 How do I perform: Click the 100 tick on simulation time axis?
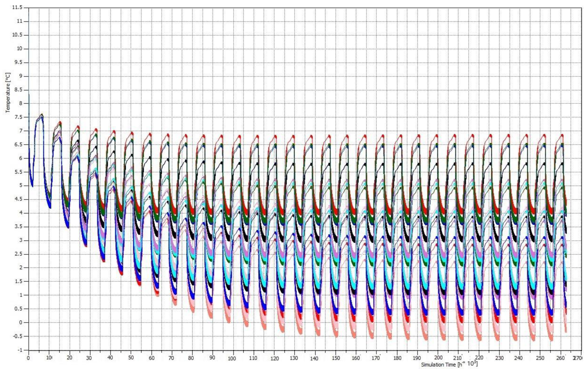(232, 358)
